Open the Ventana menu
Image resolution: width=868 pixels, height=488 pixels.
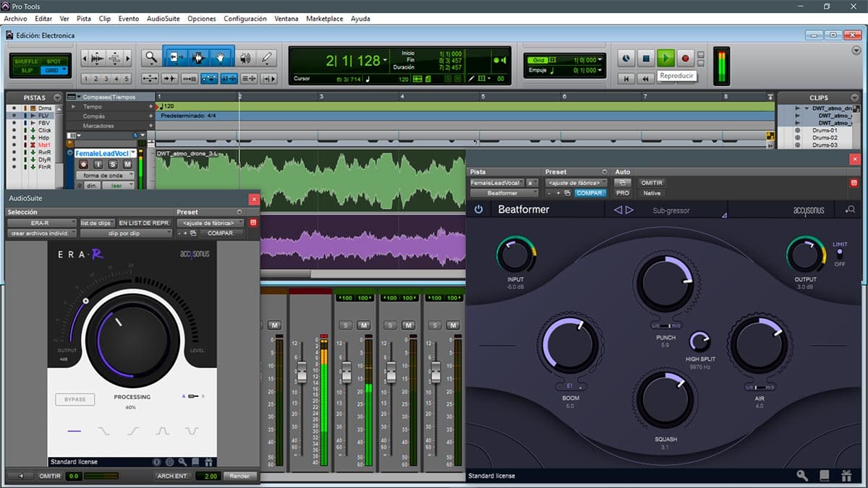[x=286, y=19]
